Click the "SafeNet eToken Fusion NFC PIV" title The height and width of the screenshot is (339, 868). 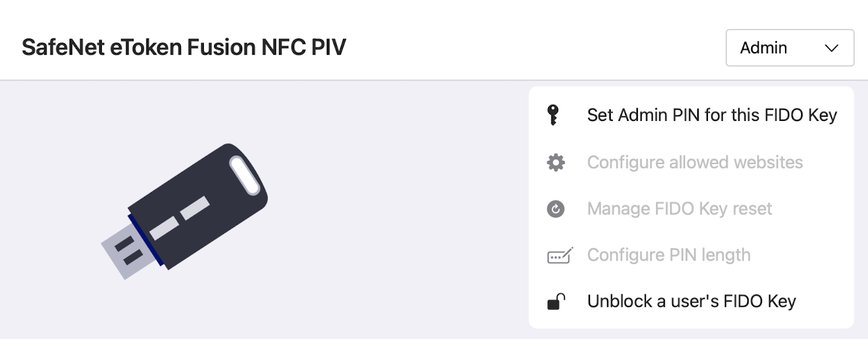click(184, 48)
